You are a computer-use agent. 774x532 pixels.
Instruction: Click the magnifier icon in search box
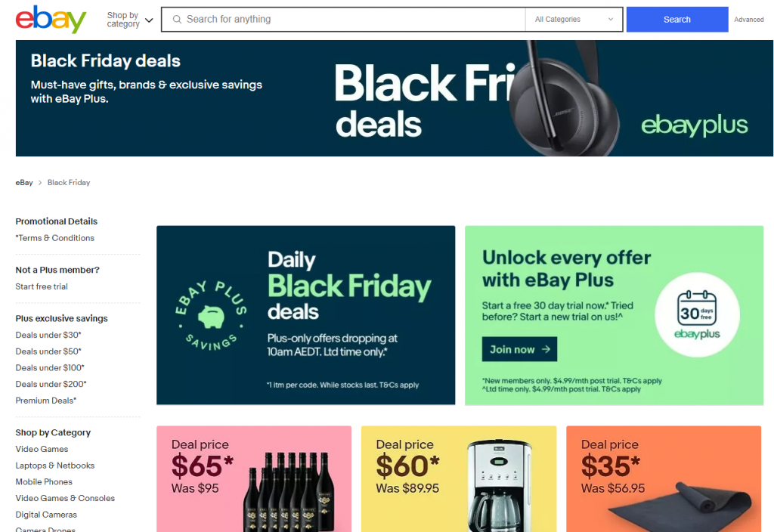pyautogui.click(x=177, y=19)
